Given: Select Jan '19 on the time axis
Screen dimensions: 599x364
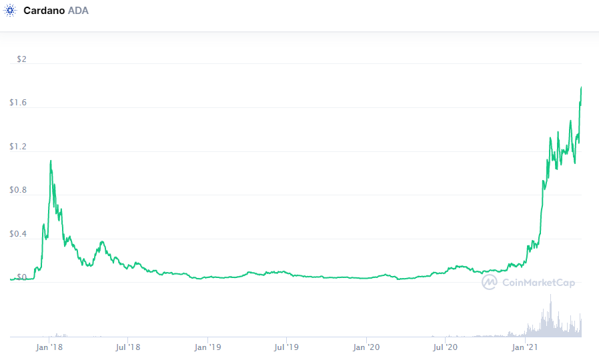Looking at the screenshot, I should [x=207, y=347].
